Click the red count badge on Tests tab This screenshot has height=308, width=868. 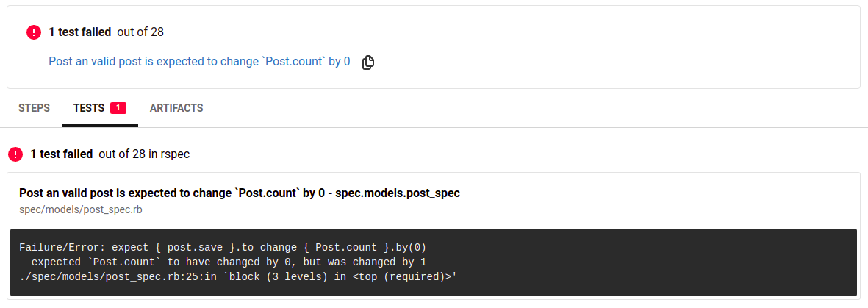(x=118, y=108)
